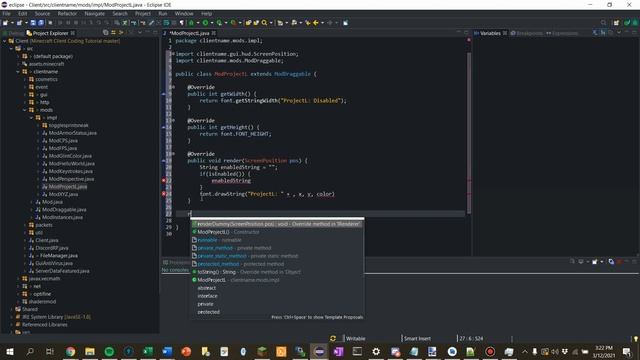Open Eclipse from the Windows taskbar
Viewport: 640px width, 360px height.
pos(319,351)
